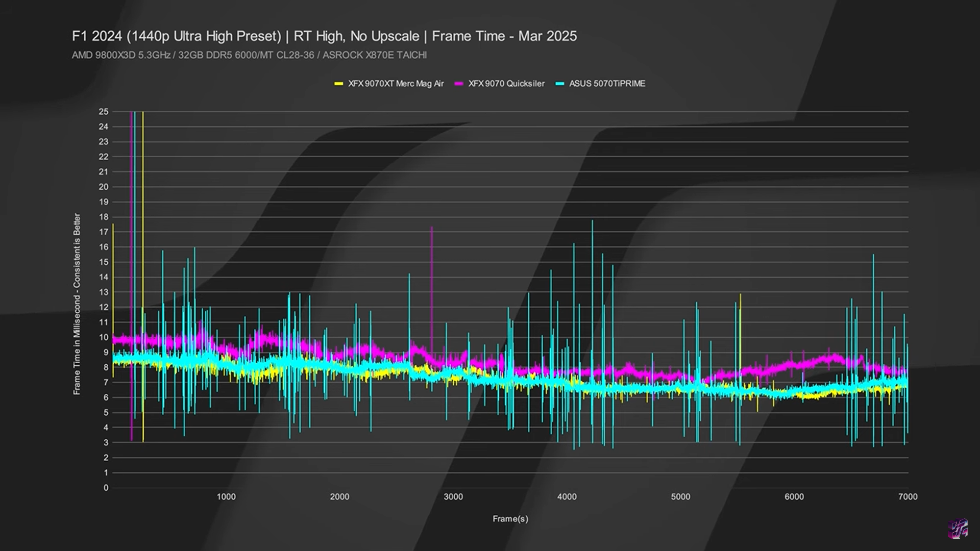Click the Frame Time in Millisecond y-axis title
The width and height of the screenshot is (980, 551).
pos(77,304)
